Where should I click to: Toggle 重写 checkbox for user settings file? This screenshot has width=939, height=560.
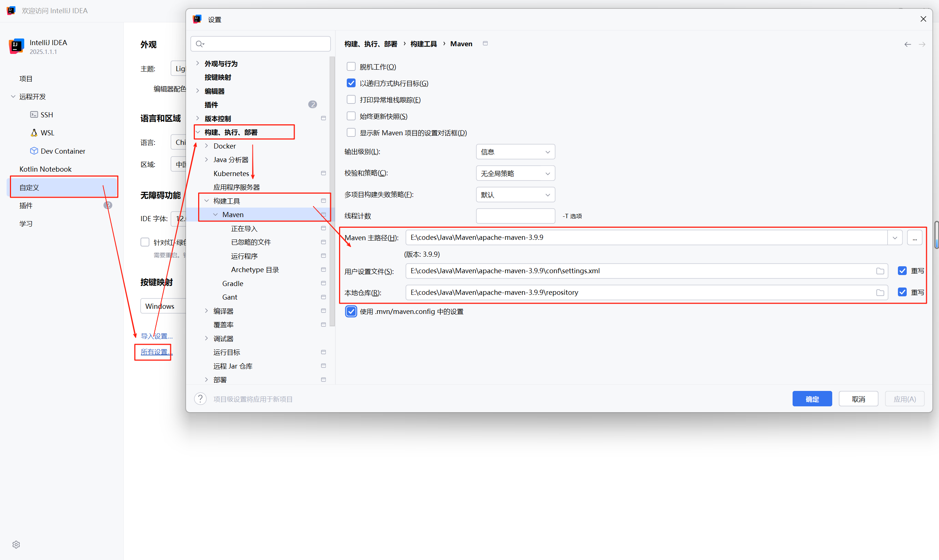902,271
